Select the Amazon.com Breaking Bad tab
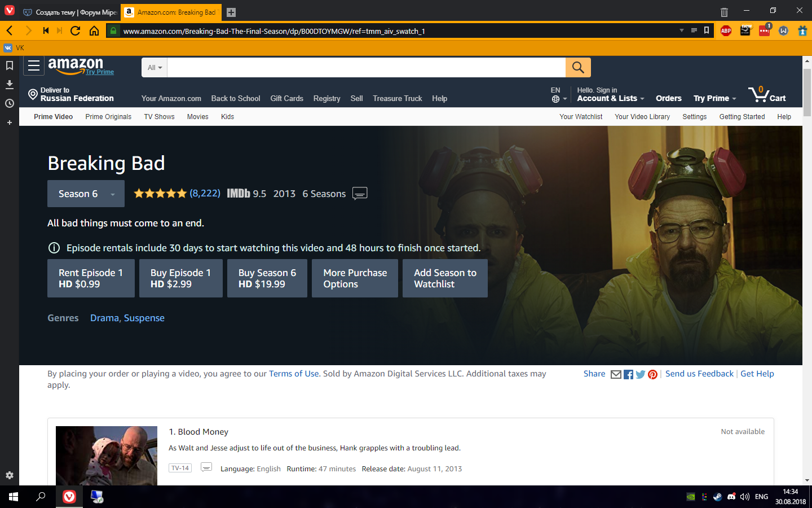This screenshot has width=812, height=508. [171, 12]
